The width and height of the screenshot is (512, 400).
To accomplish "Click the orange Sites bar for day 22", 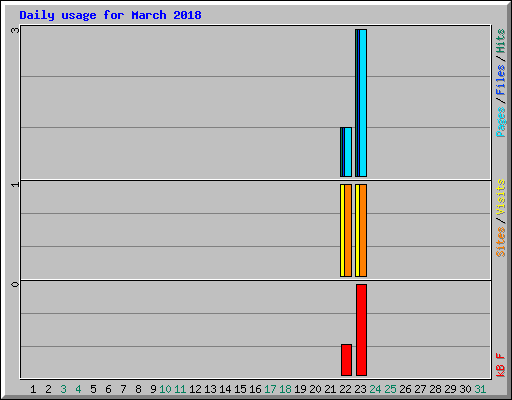I will click(x=348, y=230).
